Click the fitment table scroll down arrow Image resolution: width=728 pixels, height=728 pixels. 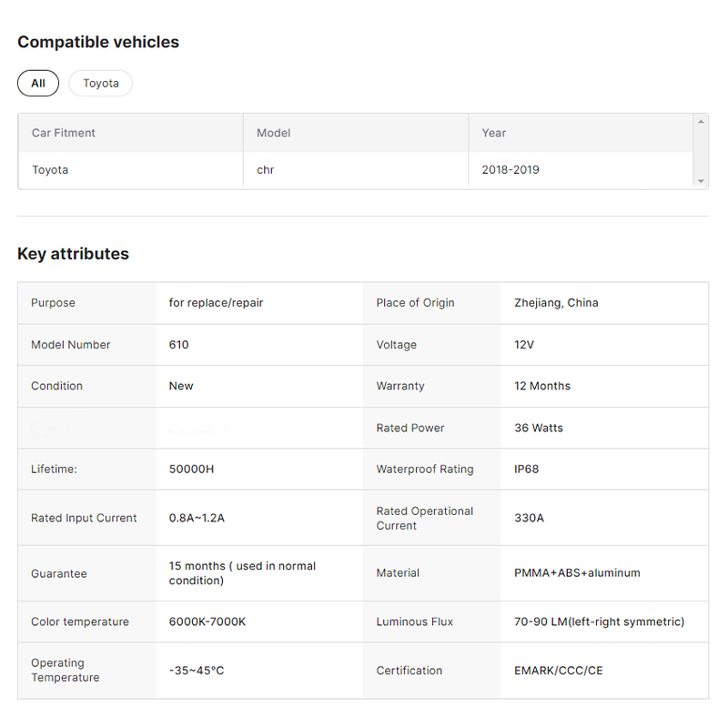tap(701, 181)
